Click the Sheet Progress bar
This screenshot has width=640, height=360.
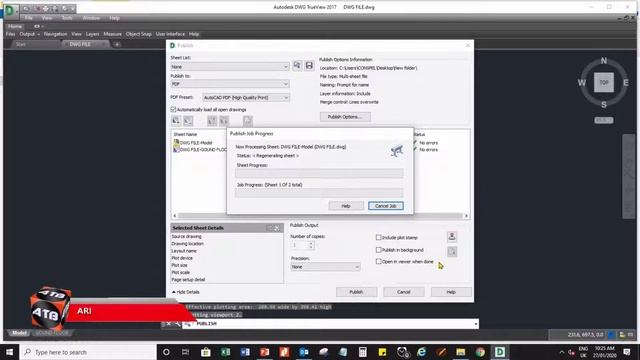(x=319, y=173)
